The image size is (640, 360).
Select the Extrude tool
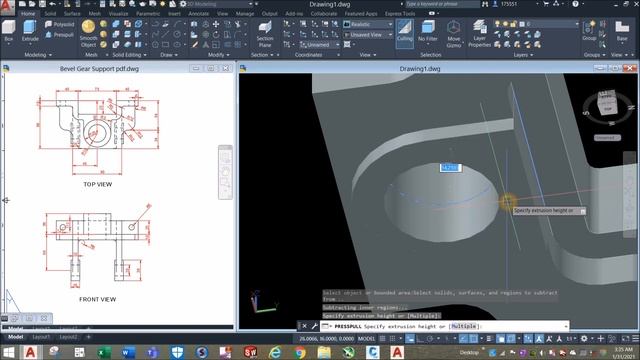coord(30,31)
